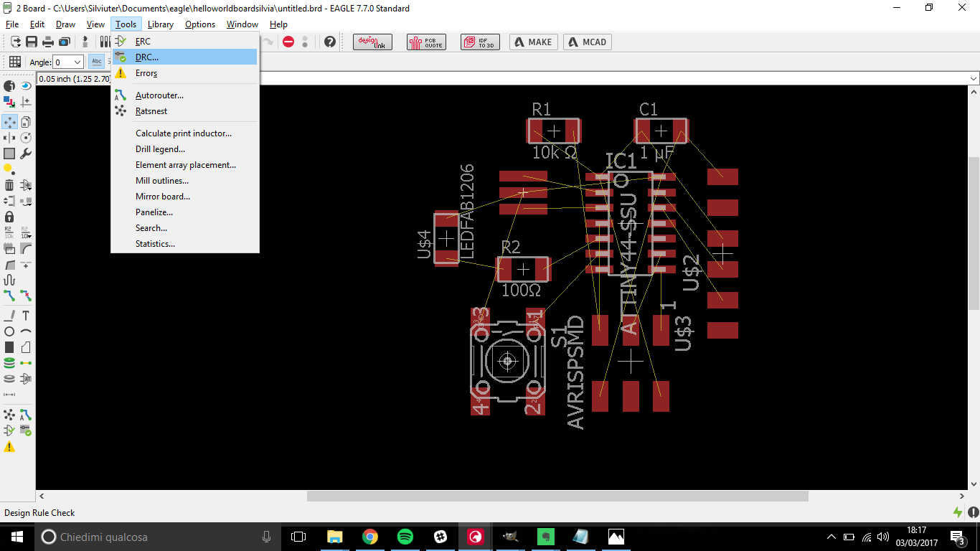Click the Info tool icon
The image size is (980, 551).
[x=9, y=86]
